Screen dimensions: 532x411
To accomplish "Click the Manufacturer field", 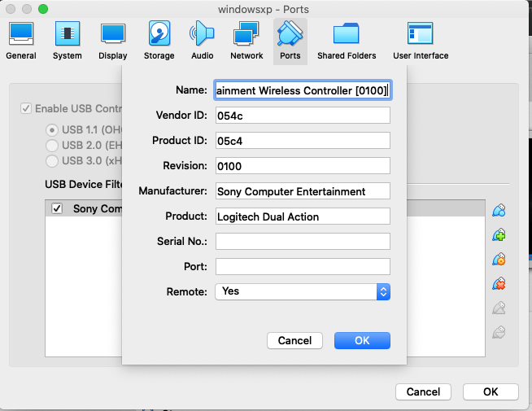I will (x=303, y=191).
